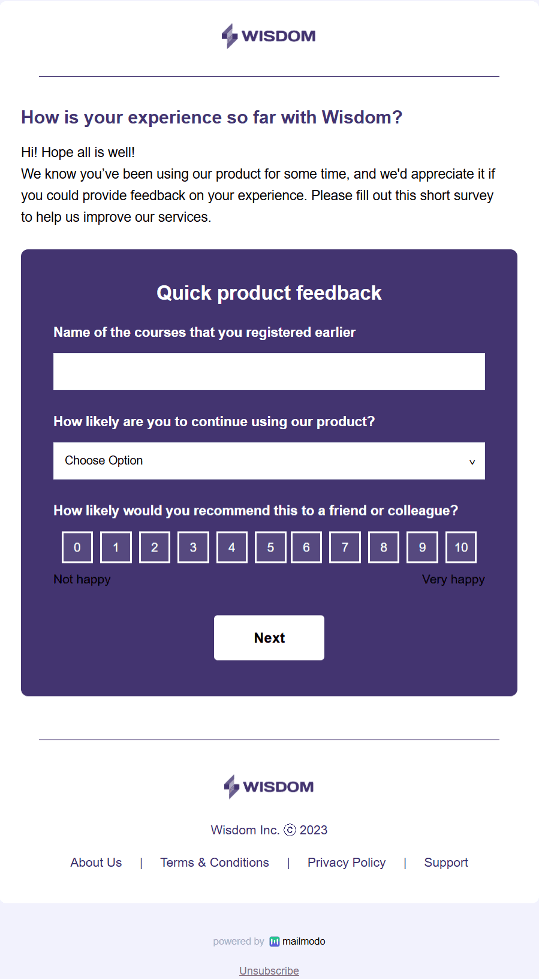Select rating 0 labeled Not happy side
This screenshot has height=980, width=539.
[77, 547]
